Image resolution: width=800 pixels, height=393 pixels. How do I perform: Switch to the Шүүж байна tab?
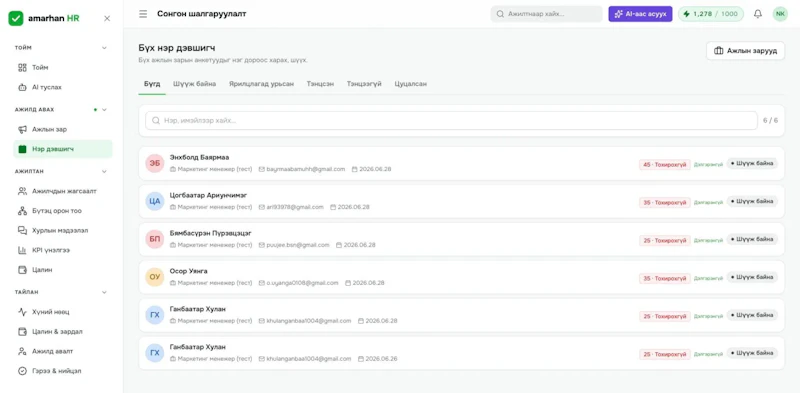pos(194,84)
